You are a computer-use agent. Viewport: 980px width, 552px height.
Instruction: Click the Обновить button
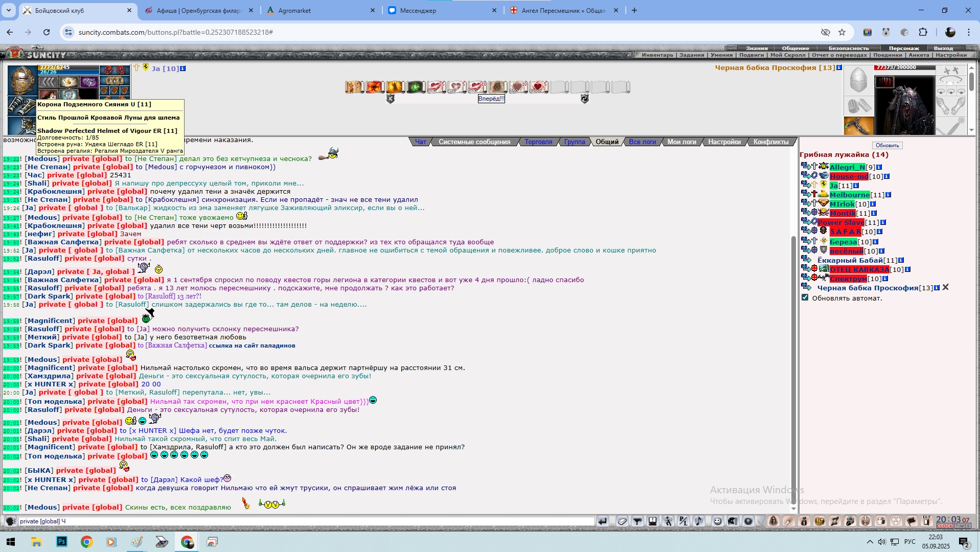pyautogui.click(x=887, y=146)
